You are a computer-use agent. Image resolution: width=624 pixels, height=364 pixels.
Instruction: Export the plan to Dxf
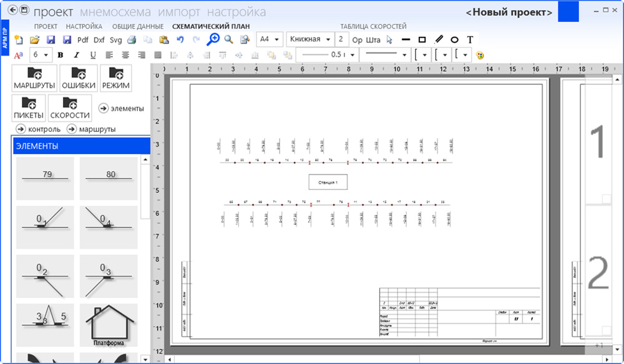pos(99,40)
